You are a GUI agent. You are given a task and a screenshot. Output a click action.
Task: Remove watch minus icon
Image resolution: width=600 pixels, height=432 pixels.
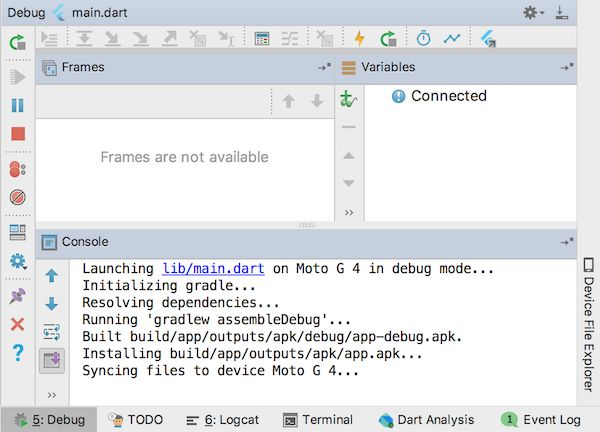tap(349, 127)
